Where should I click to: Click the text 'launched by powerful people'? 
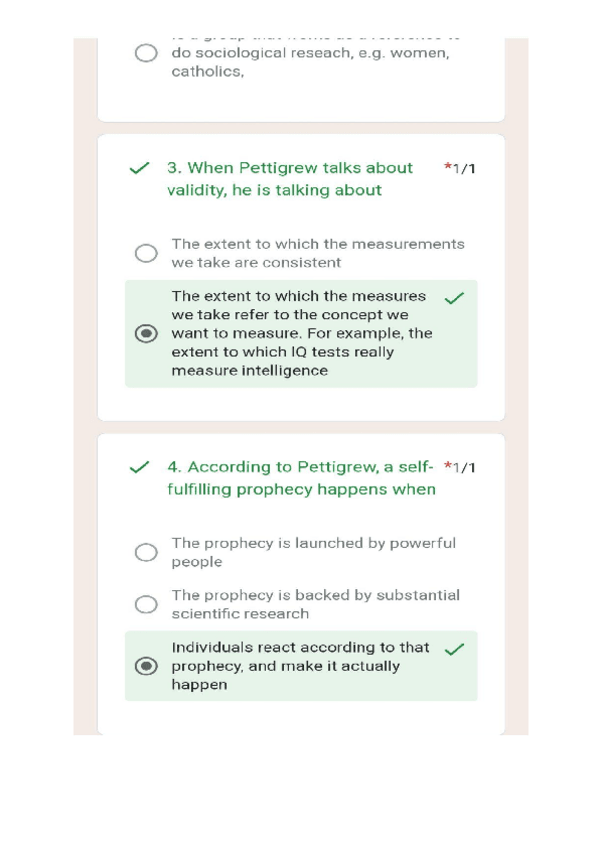(312, 552)
